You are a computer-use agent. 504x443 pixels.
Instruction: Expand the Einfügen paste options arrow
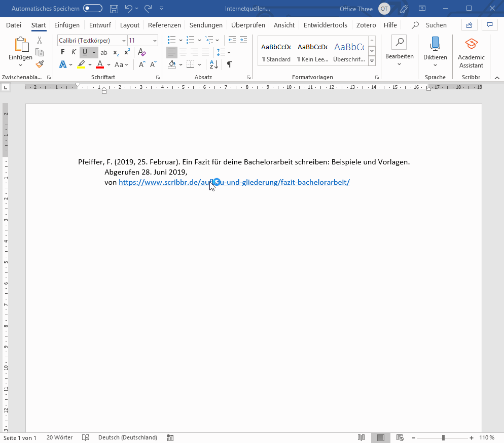click(21, 65)
